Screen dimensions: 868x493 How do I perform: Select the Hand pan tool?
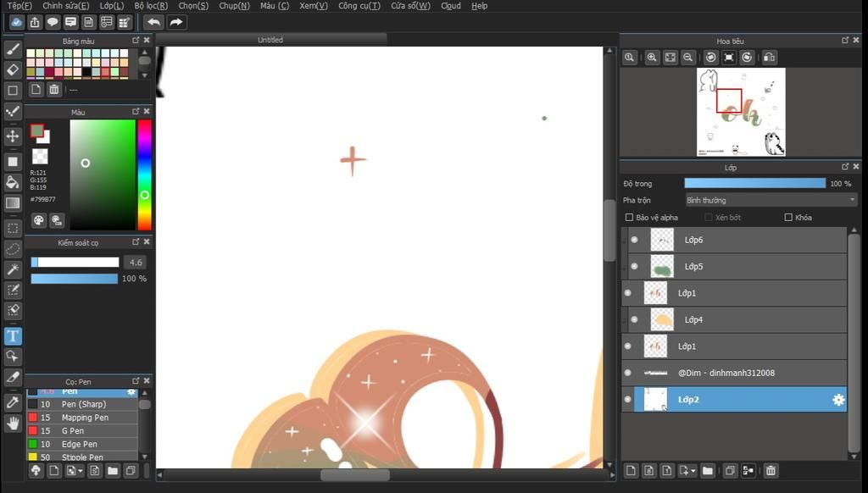pos(13,424)
